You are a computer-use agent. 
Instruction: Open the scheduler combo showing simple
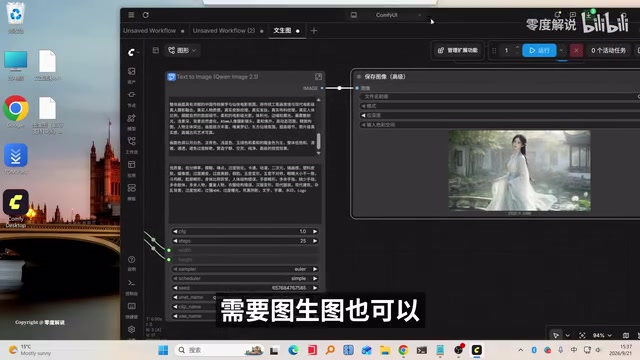244,278
